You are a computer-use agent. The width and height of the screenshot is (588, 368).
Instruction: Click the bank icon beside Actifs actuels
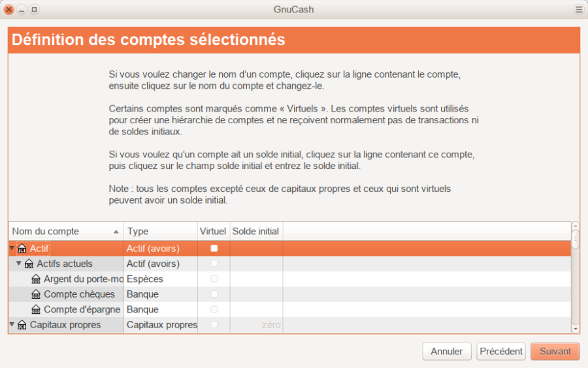pyautogui.click(x=29, y=264)
